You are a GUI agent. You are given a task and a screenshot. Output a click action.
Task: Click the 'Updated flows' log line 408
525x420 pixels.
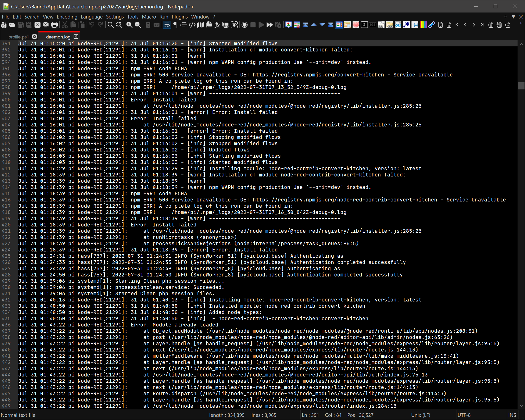(134, 150)
